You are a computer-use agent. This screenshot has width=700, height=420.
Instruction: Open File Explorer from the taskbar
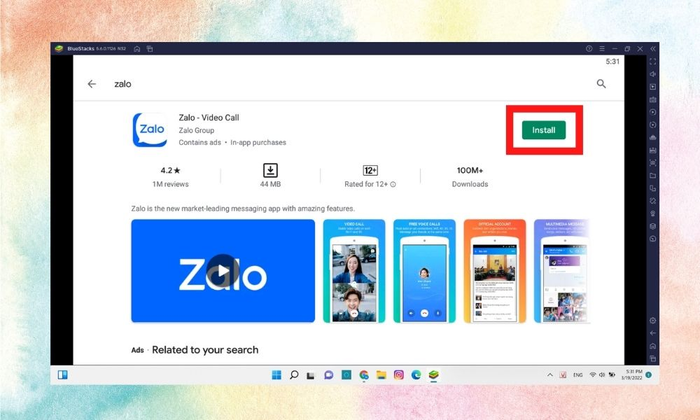tap(381, 375)
